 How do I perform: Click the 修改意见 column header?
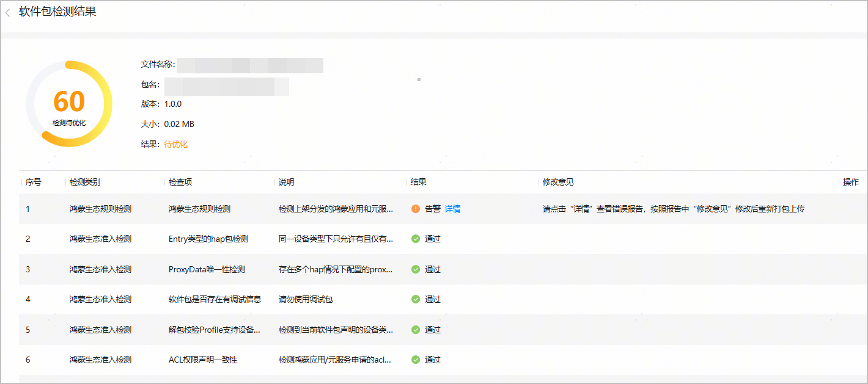click(558, 182)
